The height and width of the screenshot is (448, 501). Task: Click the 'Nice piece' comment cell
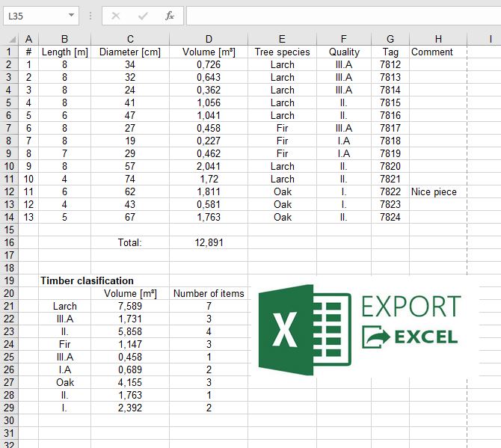click(x=438, y=191)
